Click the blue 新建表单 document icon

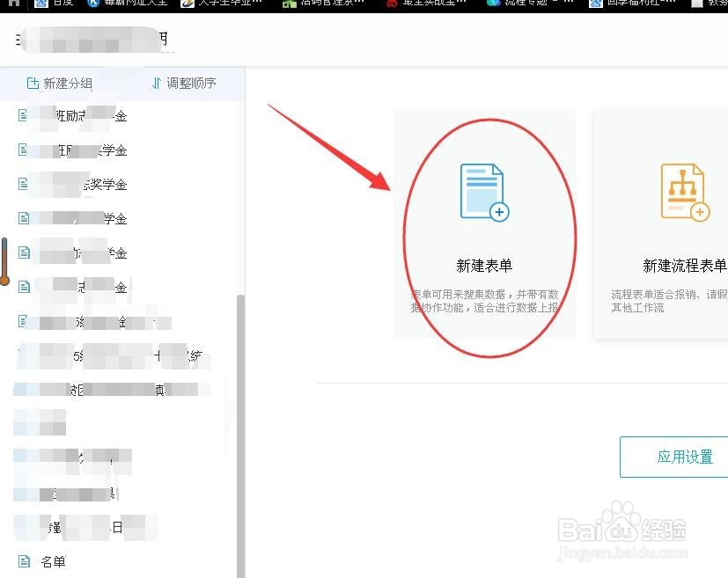point(484,193)
